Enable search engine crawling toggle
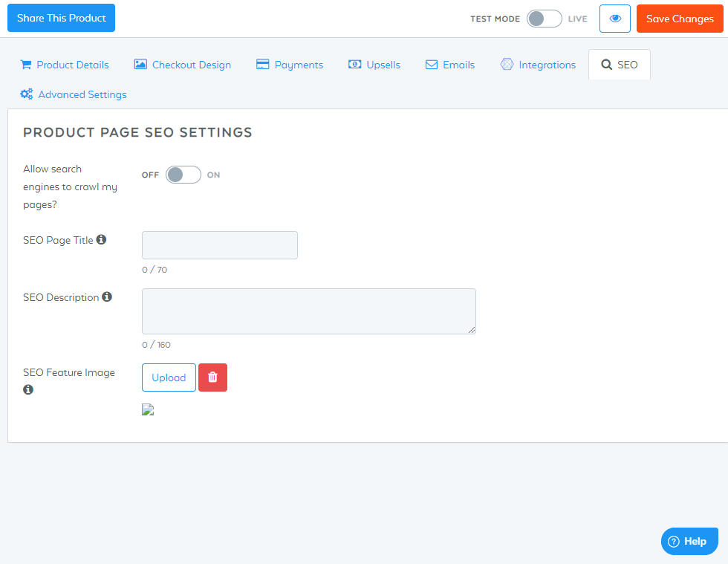This screenshot has height=564, width=728. (x=183, y=175)
